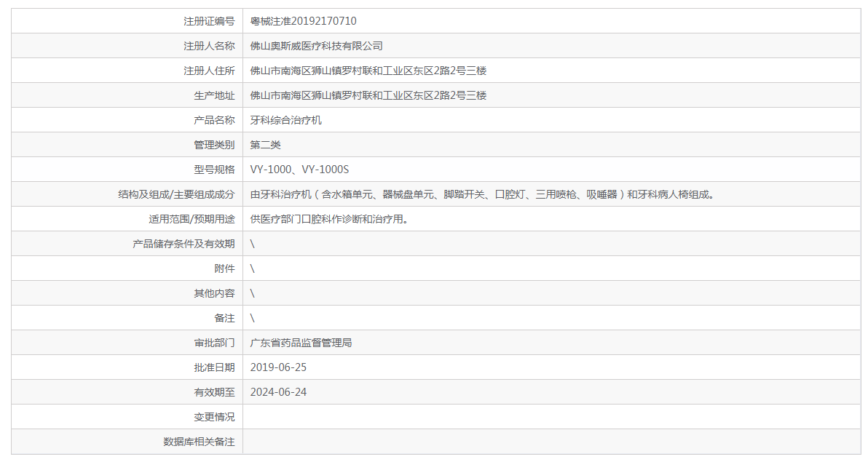This screenshot has height=462, width=868.
Task: Select the address value in 生产地址 row
Action: (x=368, y=95)
